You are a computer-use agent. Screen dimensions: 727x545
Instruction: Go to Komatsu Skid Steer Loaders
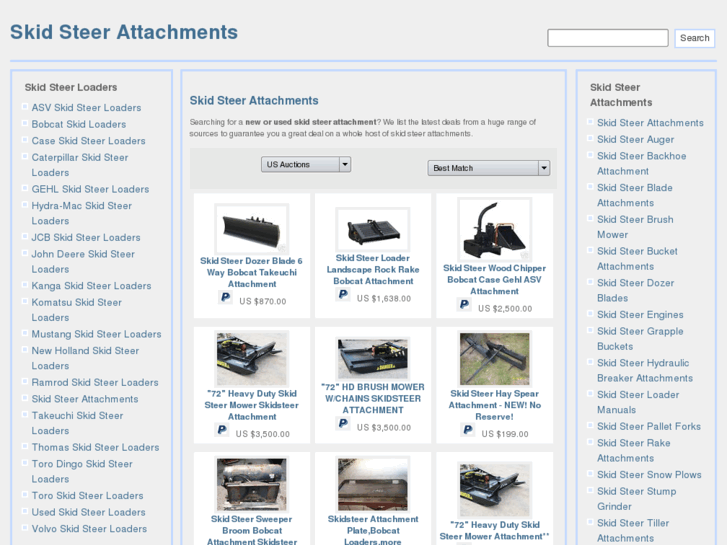click(77, 310)
